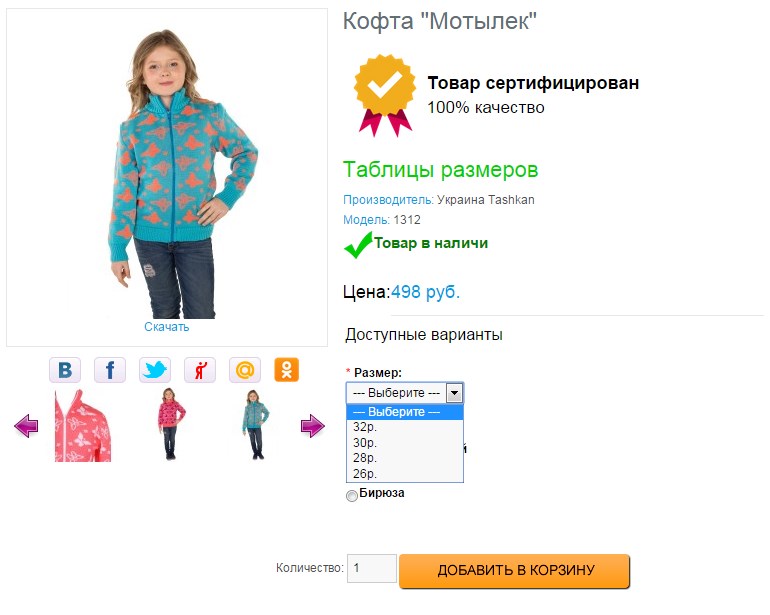This screenshot has width=770, height=615.
Task: Select size 28р. in the dropdown list
Action: 365,458
